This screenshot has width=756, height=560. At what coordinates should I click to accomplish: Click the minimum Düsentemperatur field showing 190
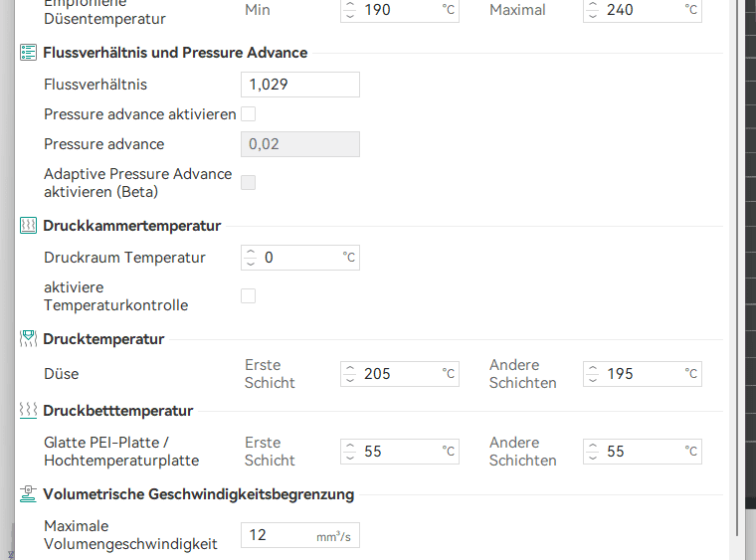[398, 10]
